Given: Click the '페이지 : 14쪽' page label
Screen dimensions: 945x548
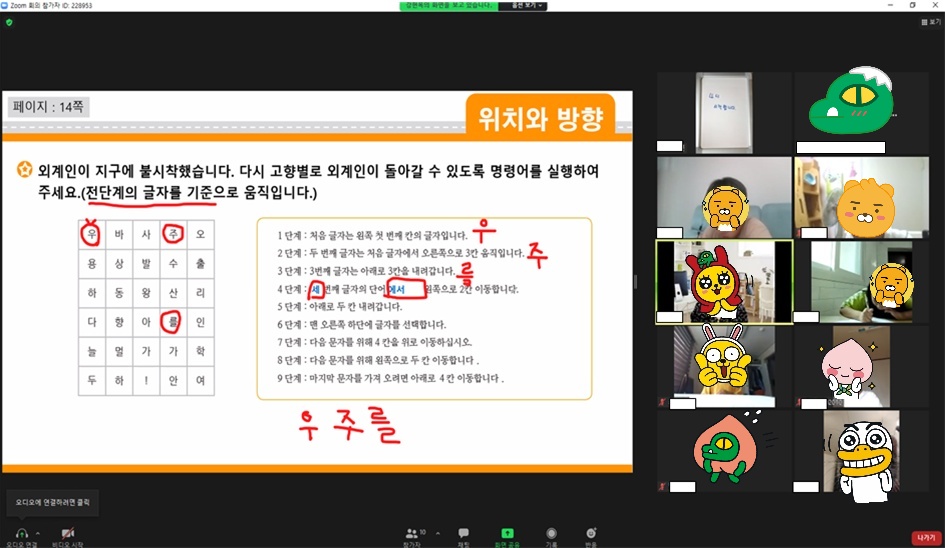Looking at the screenshot, I should [x=48, y=107].
